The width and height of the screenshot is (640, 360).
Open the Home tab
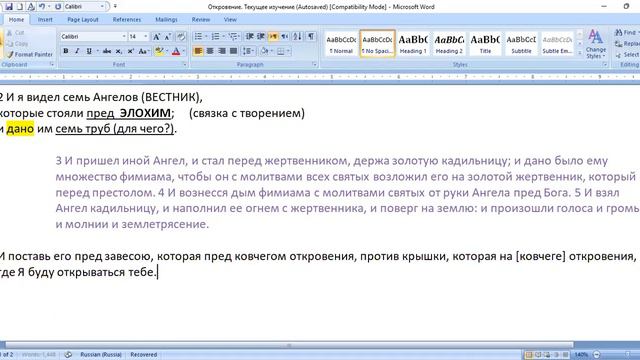click(x=16, y=20)
